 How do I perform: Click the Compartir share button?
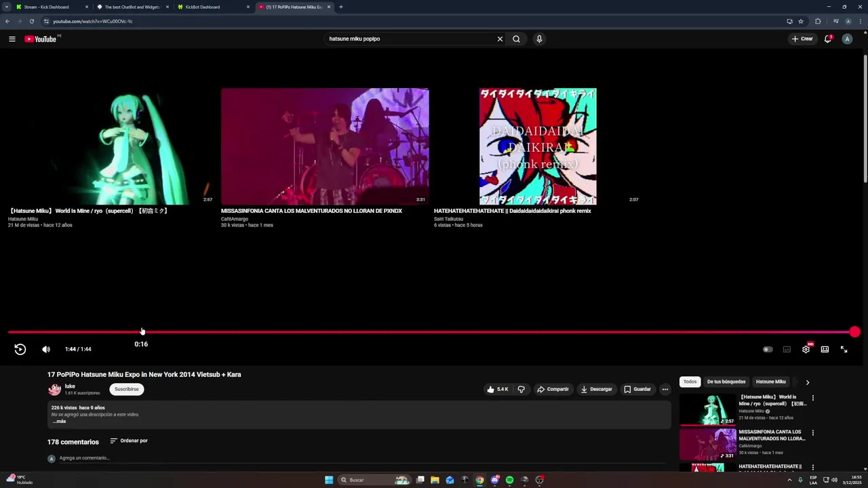[x=553, y=389]
